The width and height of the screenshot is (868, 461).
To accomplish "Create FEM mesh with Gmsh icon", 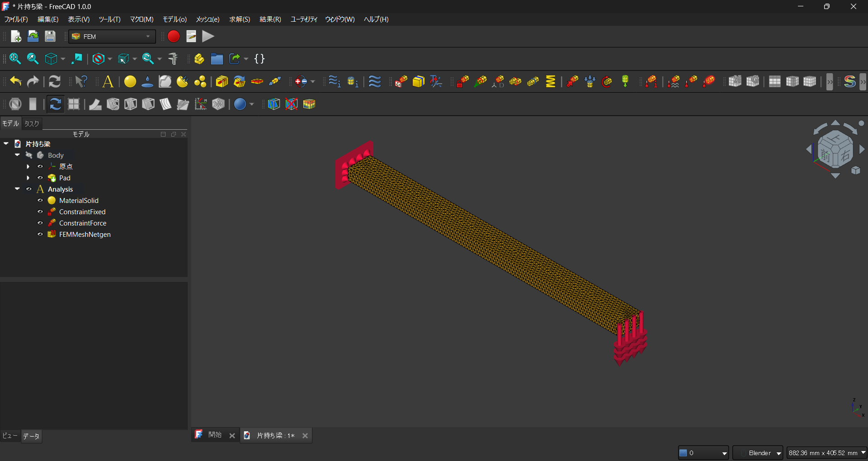I will click(x=753, y=81).
